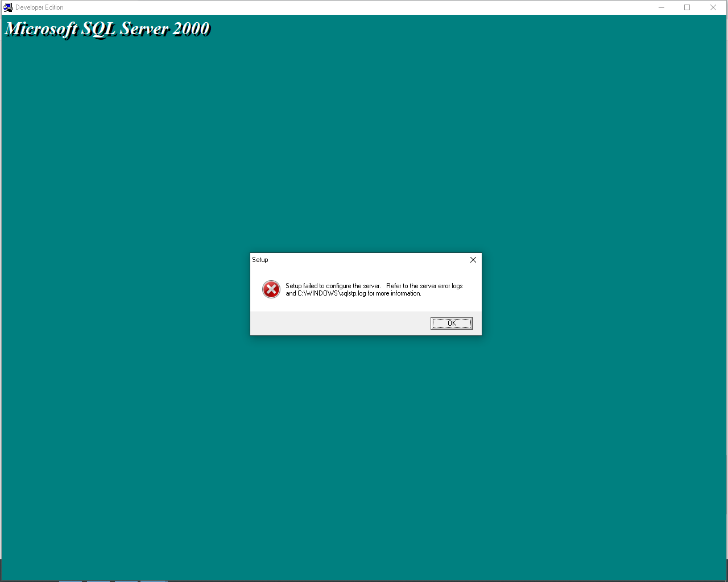Click the 'C:\WINDOWS\sqlstp.log' text line

353,293
